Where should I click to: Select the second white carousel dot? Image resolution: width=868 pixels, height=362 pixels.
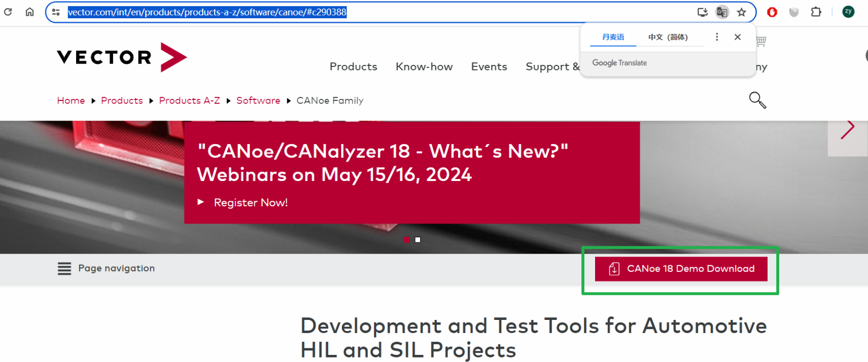[x=418, y=240]
